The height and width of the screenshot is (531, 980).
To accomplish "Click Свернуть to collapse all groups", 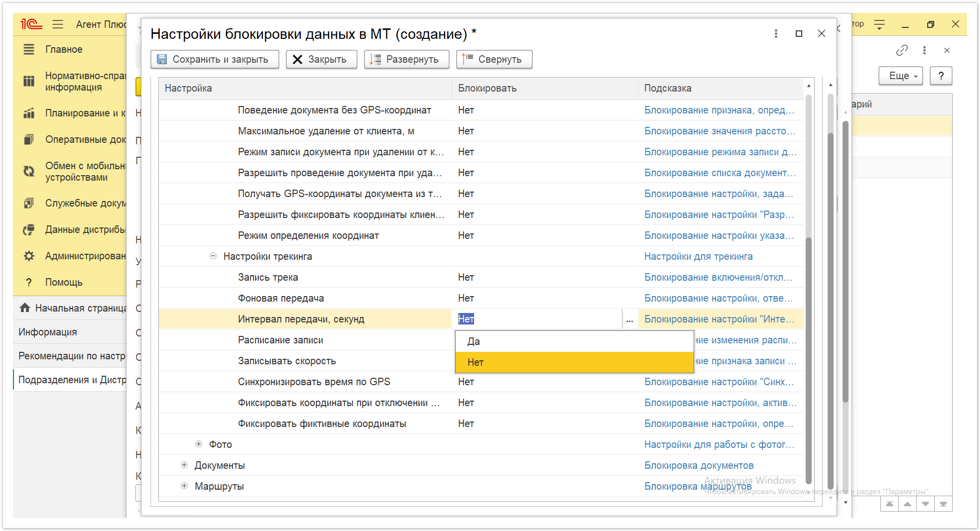I will 494,59.
